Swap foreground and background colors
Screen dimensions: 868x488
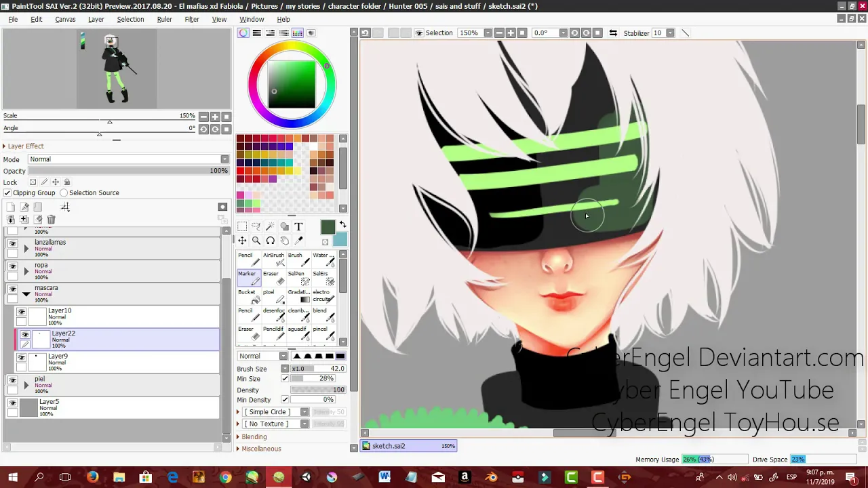click(342, 225)
